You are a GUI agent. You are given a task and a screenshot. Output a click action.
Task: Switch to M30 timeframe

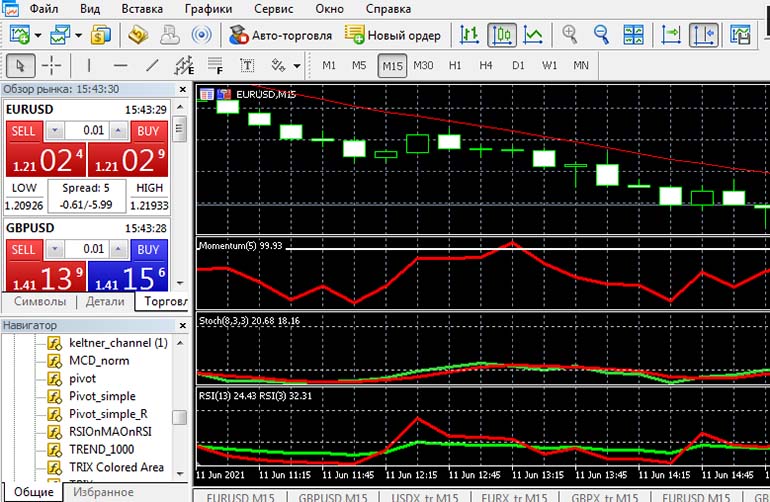coord(423,65)
